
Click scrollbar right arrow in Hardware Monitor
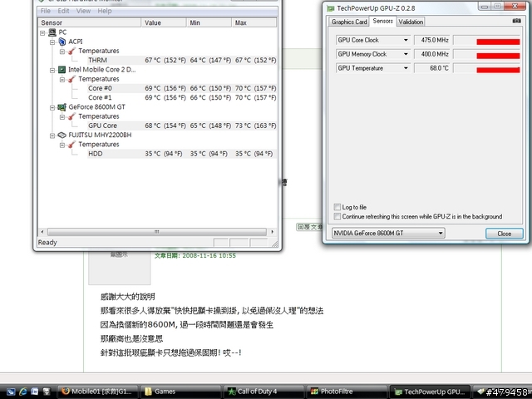[272, 232]
